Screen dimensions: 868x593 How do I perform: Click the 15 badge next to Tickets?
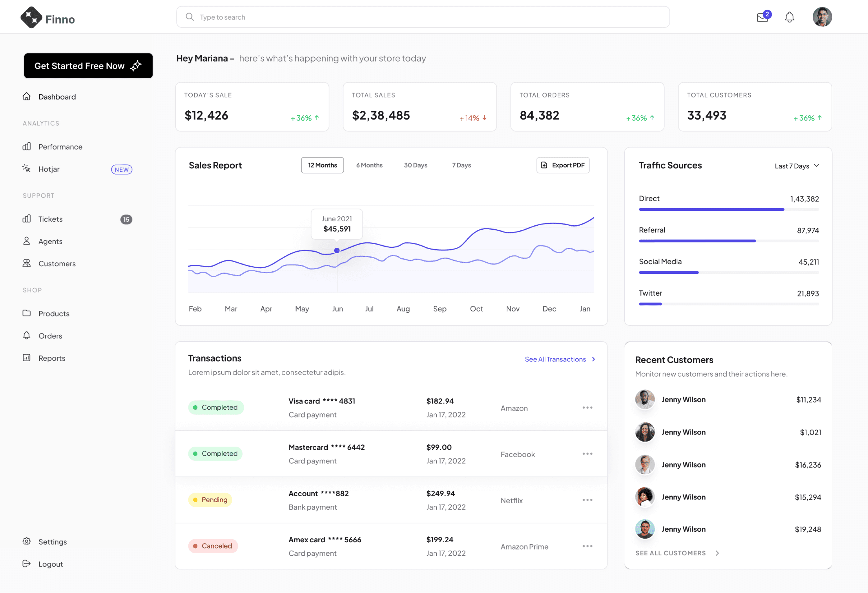pos(126,219)
